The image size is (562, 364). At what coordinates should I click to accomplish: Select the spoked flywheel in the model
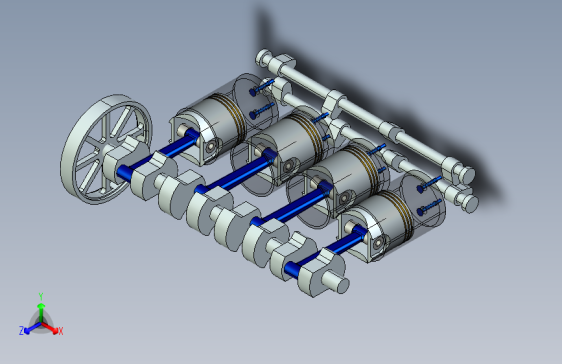coord(106,149)
